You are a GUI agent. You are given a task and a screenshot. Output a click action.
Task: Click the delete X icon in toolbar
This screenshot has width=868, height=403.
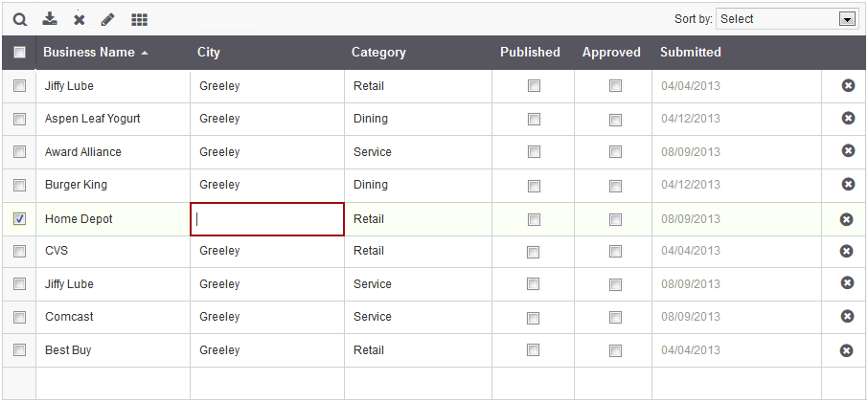(x=80, y=19)
